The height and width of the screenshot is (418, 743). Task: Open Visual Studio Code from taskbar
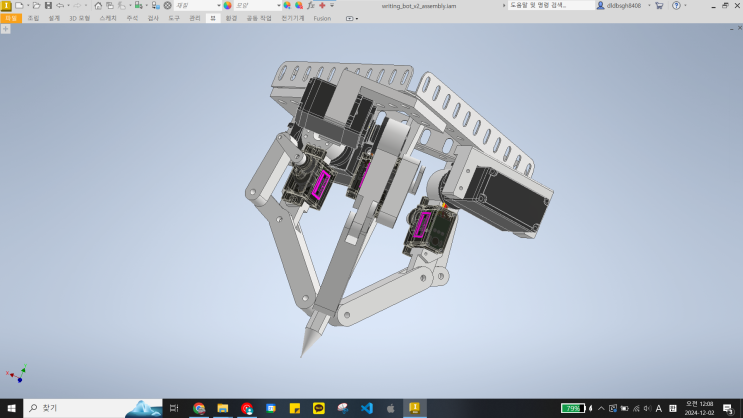367,408
